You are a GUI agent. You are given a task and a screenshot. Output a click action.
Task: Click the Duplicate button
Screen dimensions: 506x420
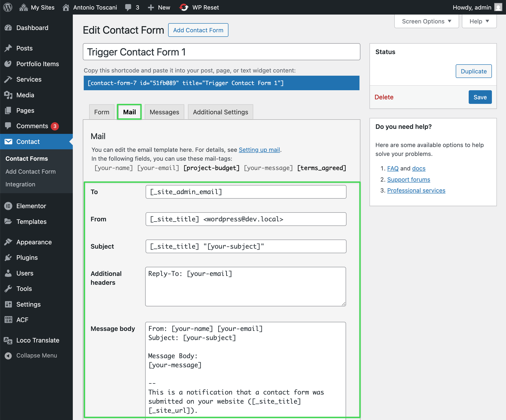click(x=473, y=71)
